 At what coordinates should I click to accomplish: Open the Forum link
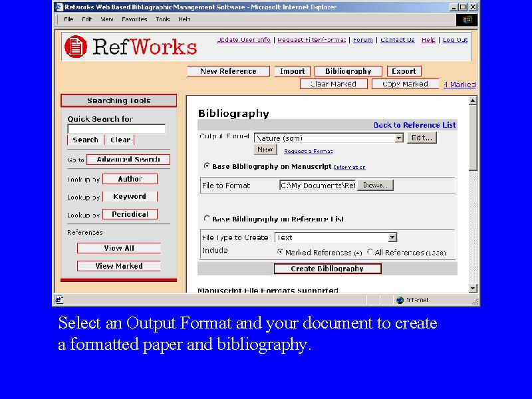coord(362,40)
